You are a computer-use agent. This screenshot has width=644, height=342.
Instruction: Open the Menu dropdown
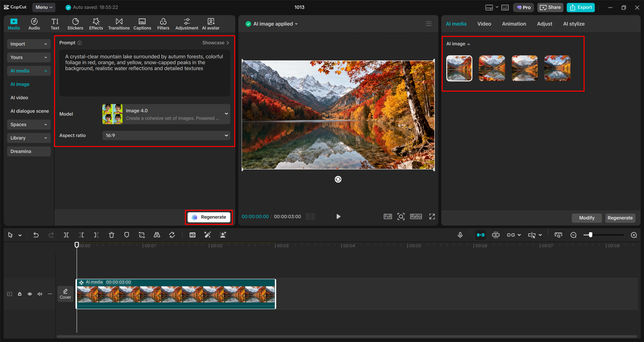tap(44, 7)
